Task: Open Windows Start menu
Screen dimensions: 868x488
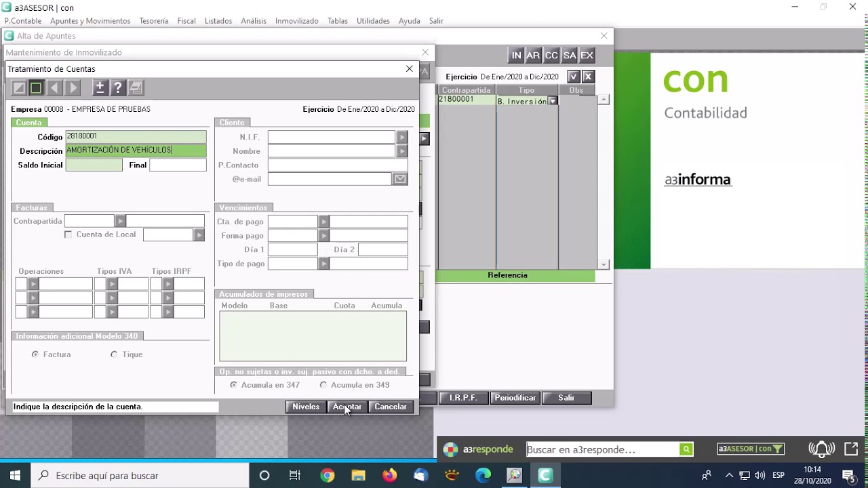Action: pyautogui.click(x=15, y=476)
